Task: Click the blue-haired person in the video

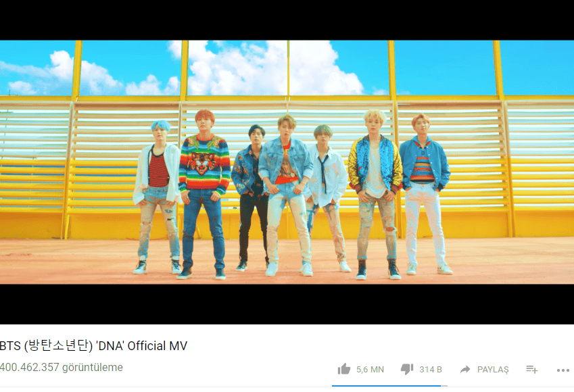Action: click(x=158, y=197)
